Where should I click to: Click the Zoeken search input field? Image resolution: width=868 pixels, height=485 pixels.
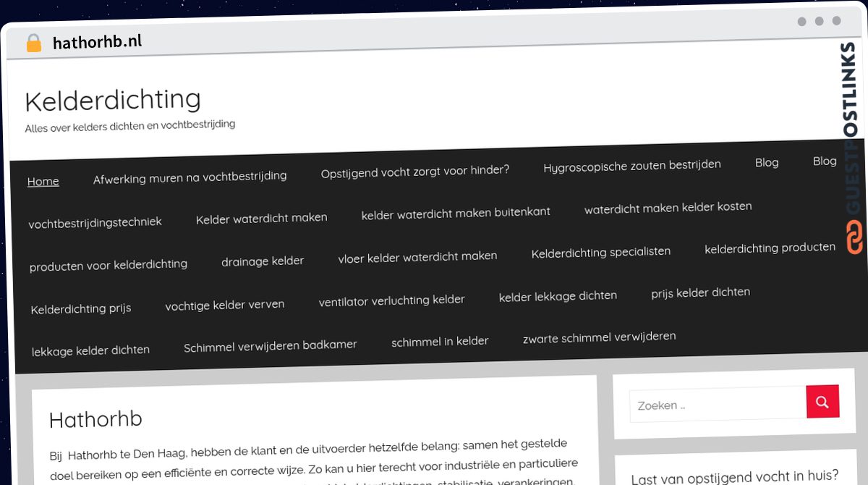(x=718, y=405)
